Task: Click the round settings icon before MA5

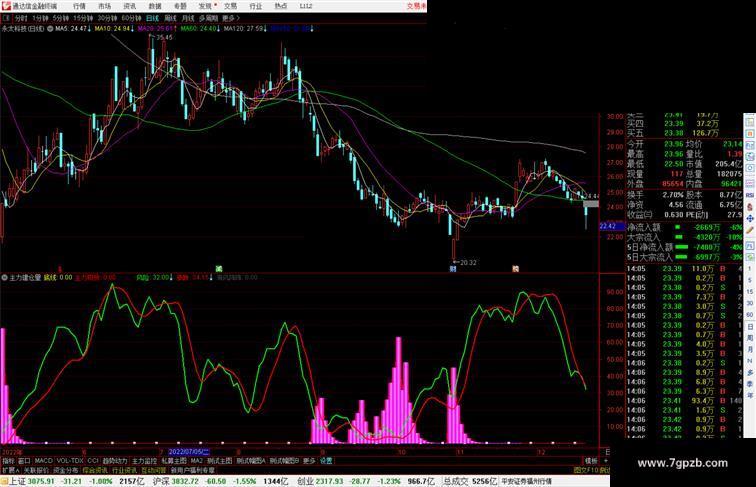Action: click(x=50, y=29)
